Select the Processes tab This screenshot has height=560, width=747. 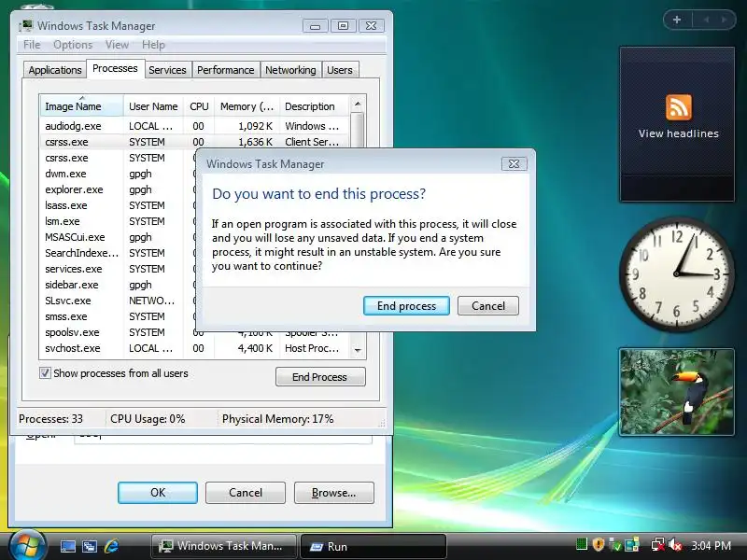[115, 68]
